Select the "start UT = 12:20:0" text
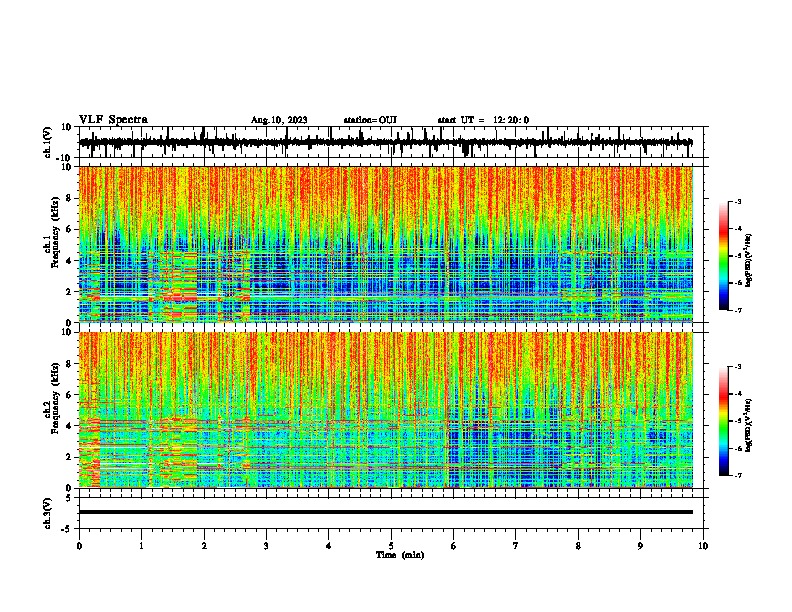 (483, 120)
